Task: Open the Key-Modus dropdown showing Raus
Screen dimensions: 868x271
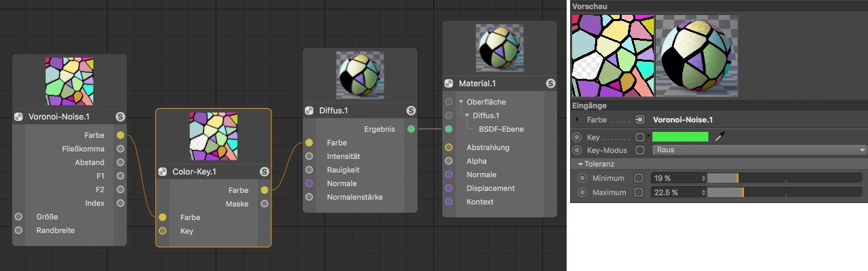Action: pos(760,150)
